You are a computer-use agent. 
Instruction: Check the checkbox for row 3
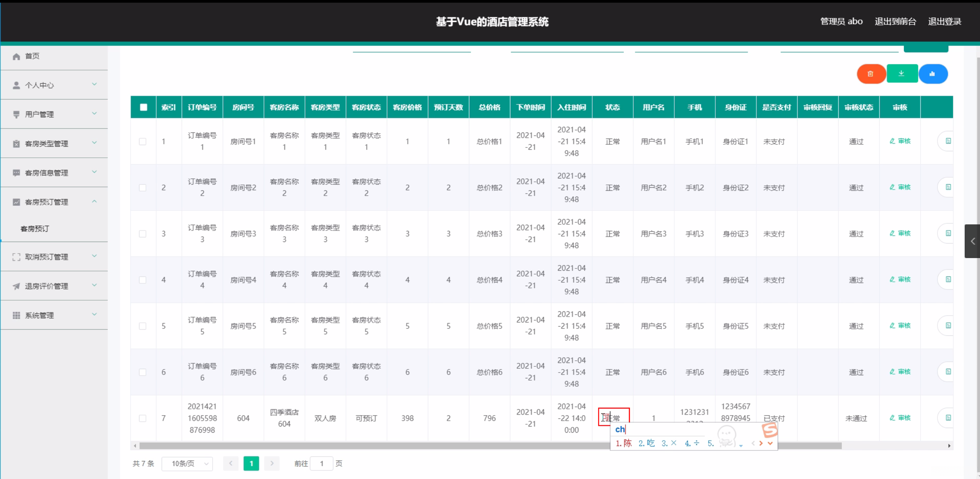tap(143, 234)
